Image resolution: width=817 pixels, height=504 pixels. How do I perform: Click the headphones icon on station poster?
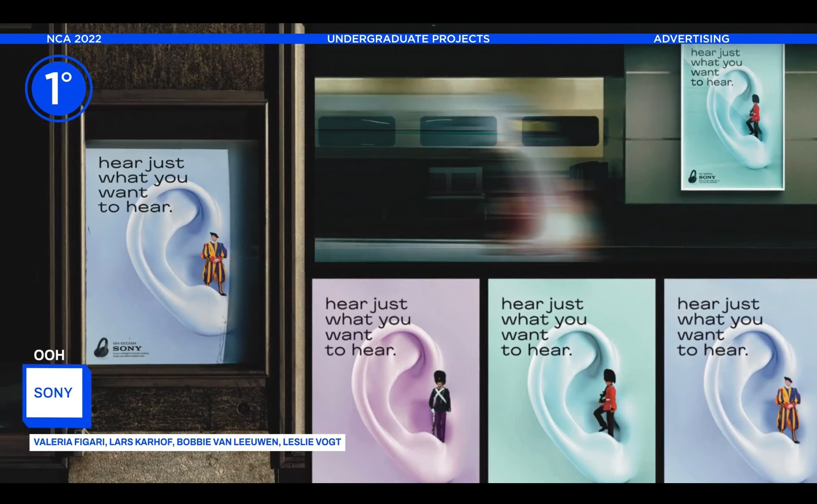[x=692, y=176]
